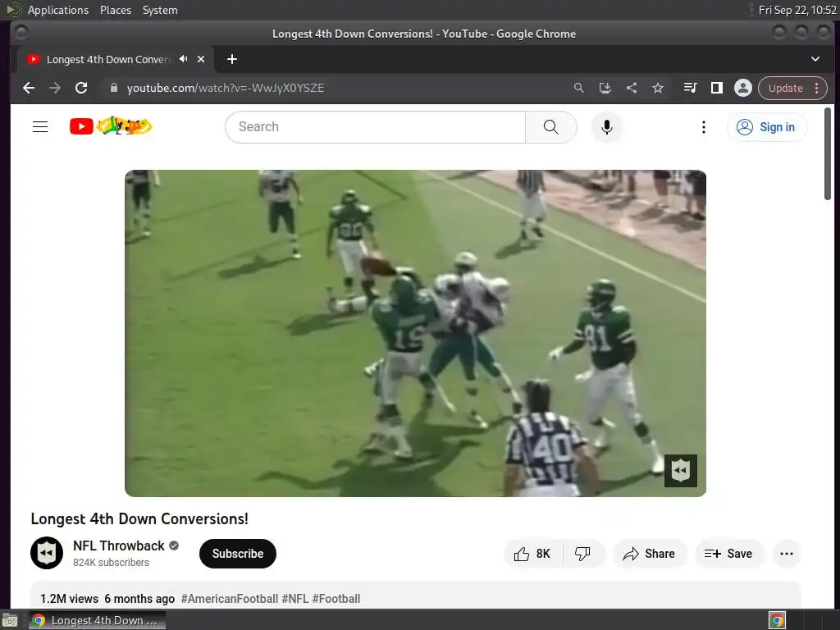840x630 pixels.
Task: Open media controls in Chrome toolbar
Action: pos(690,88)
